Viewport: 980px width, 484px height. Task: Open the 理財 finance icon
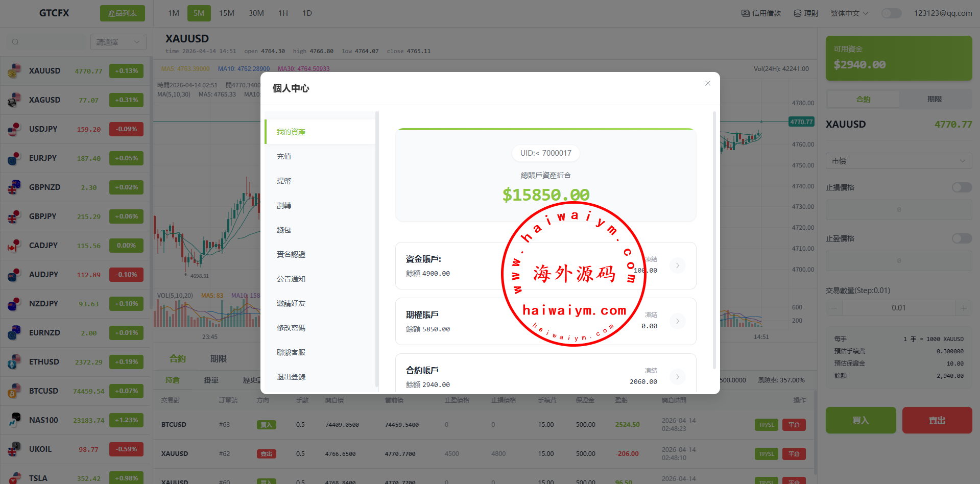(x=797, y=13)
